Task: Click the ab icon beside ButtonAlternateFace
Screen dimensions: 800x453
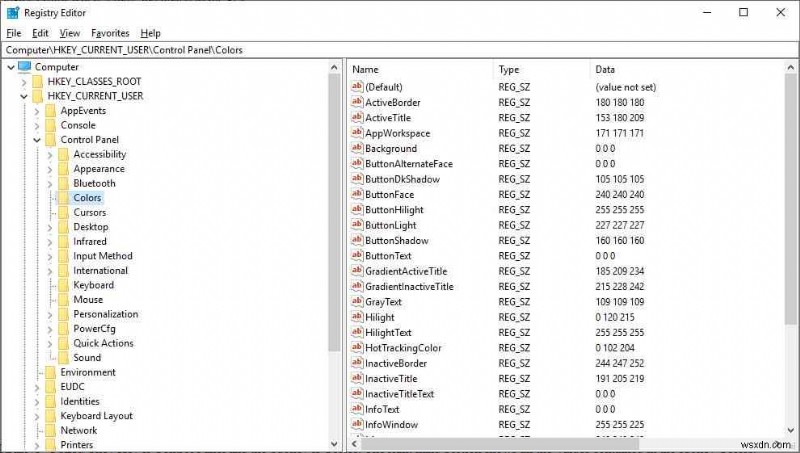Action: (x=357, y=163)
